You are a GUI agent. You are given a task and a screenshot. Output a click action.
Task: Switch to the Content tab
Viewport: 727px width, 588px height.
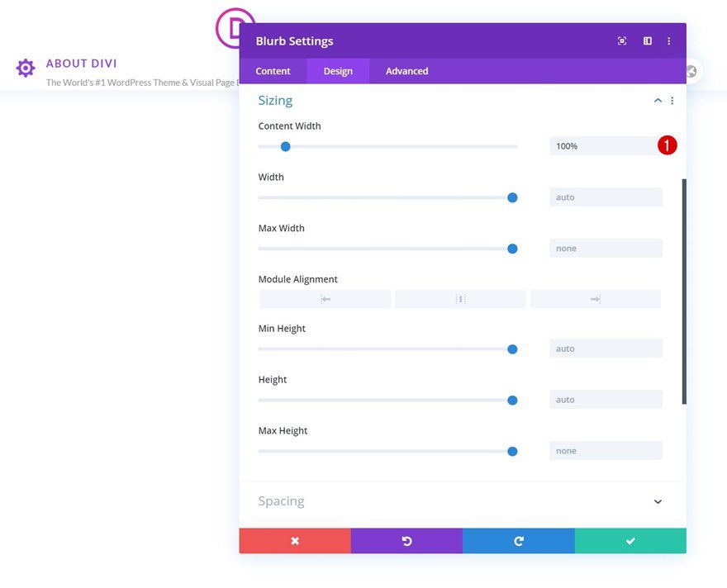pos(273,71)
